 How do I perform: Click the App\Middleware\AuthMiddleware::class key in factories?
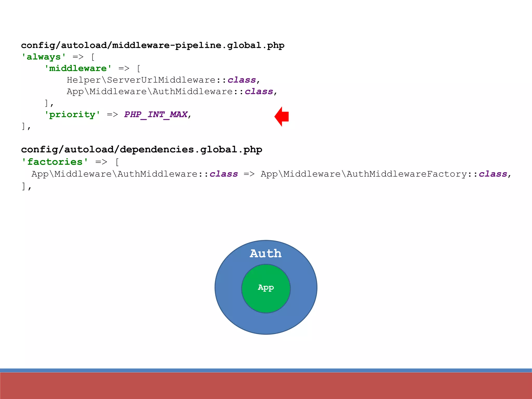pos(135,174)
